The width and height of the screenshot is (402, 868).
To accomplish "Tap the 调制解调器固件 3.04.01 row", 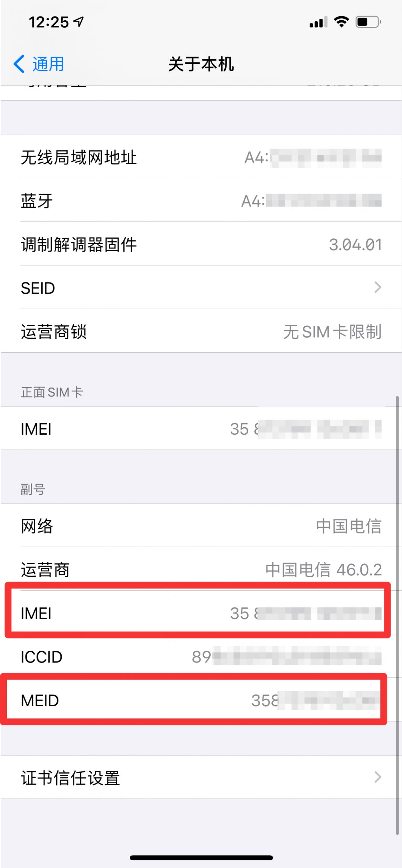I will (x=201, y=243).
